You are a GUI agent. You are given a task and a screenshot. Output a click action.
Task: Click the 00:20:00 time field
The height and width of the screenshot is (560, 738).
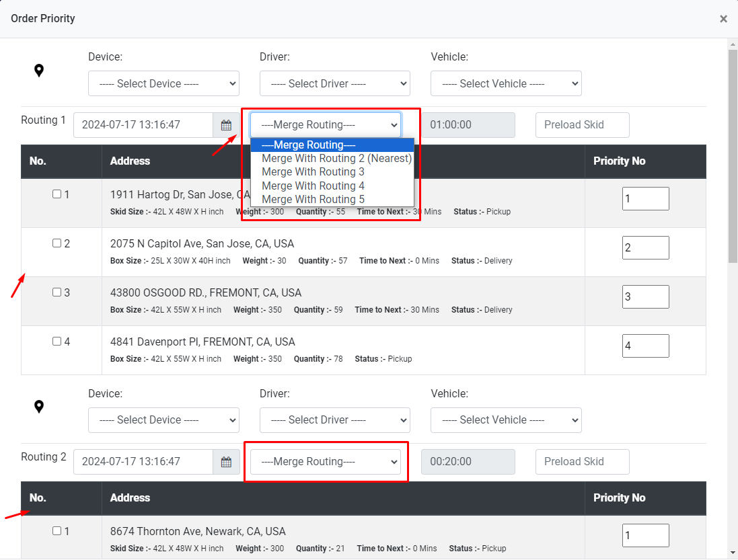468,462
